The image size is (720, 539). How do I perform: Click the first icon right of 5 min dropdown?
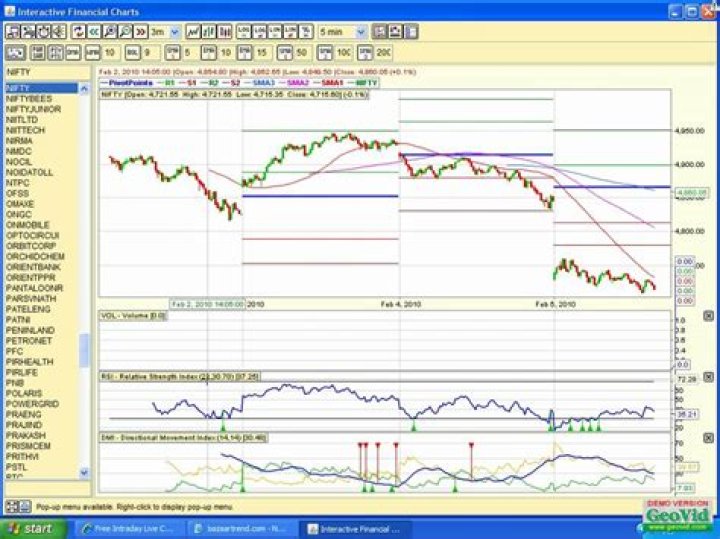point(380,32)
